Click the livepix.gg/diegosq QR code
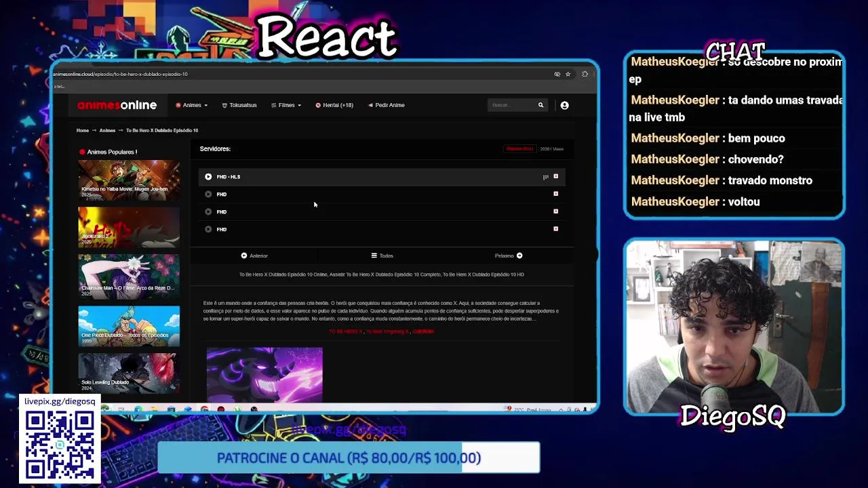Viewport: 868px width, 488px height. pyautogui.click(x=60, y=445)
